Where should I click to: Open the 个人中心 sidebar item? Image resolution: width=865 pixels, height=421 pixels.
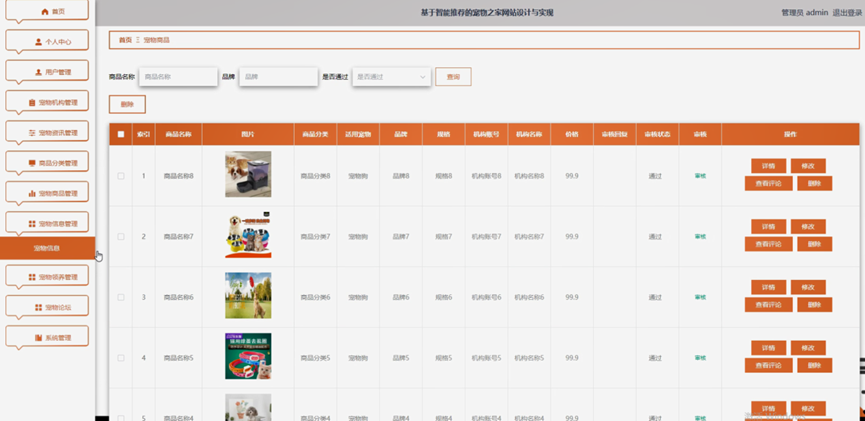point(47,41)
